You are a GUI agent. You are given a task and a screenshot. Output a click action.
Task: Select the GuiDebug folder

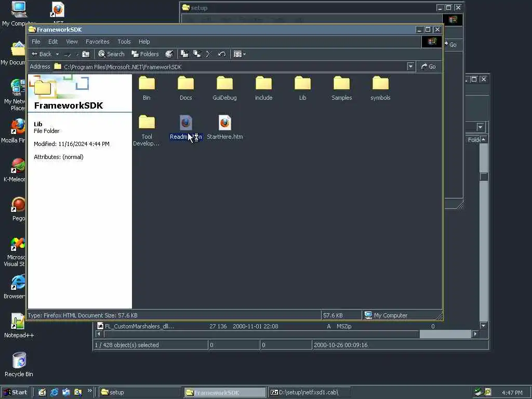point(224,88)
